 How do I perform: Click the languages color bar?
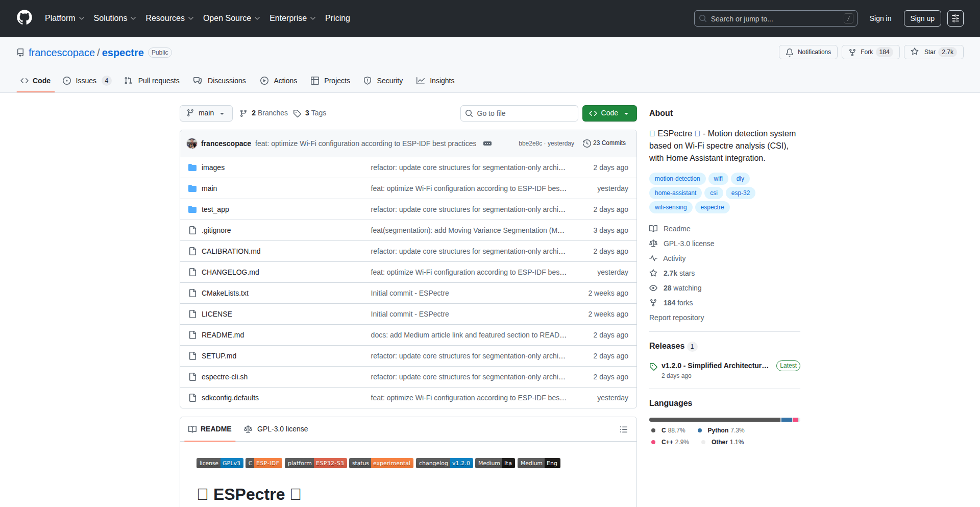tap(724, 420)
